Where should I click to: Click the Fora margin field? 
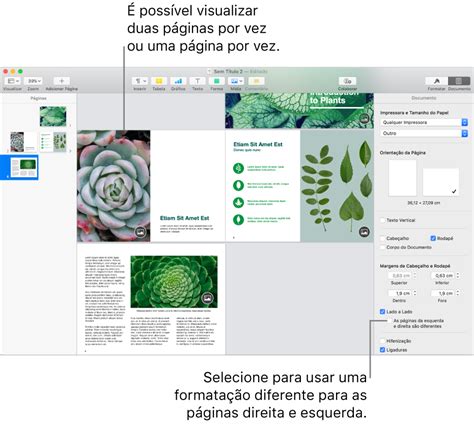tap(443, 293)
